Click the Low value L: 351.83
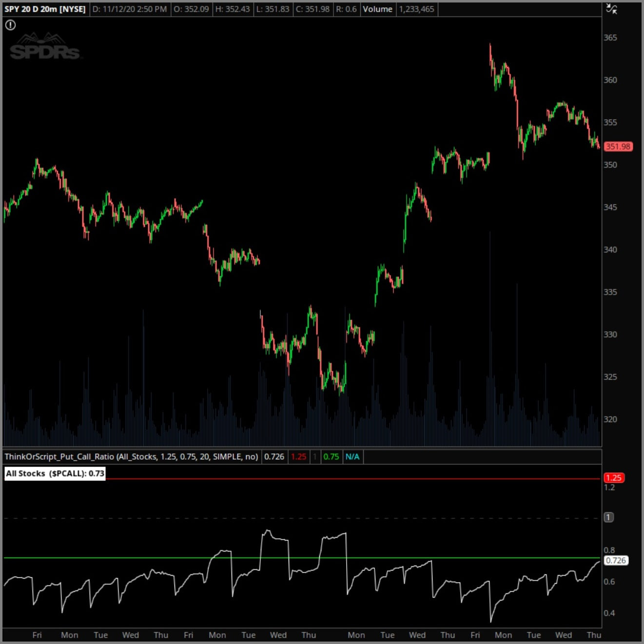Image resolution: width=644 pixels, height=644 pixels. 273,9
